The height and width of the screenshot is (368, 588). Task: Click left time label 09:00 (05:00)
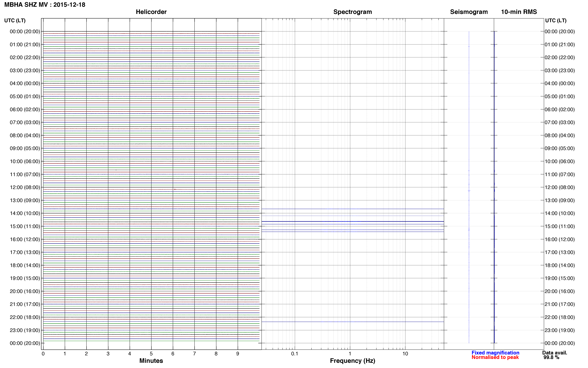(25, 148)
